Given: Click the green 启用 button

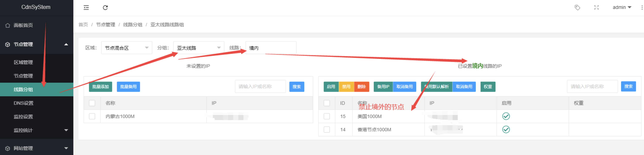Looking at the screenshot, I should pyautogui.click(x=331, y=87).
